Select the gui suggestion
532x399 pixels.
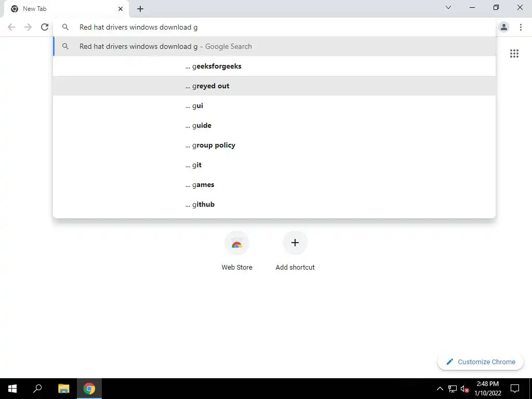(274, 105)
